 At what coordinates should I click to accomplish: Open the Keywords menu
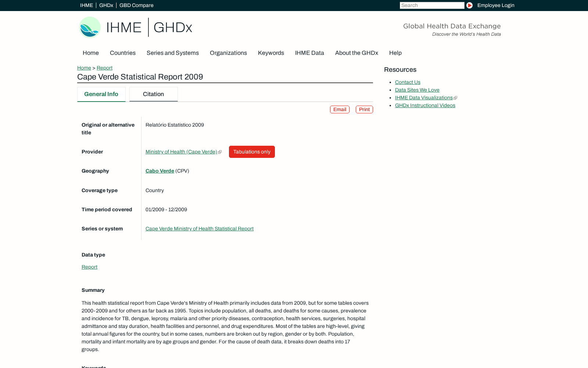[271, 53]
